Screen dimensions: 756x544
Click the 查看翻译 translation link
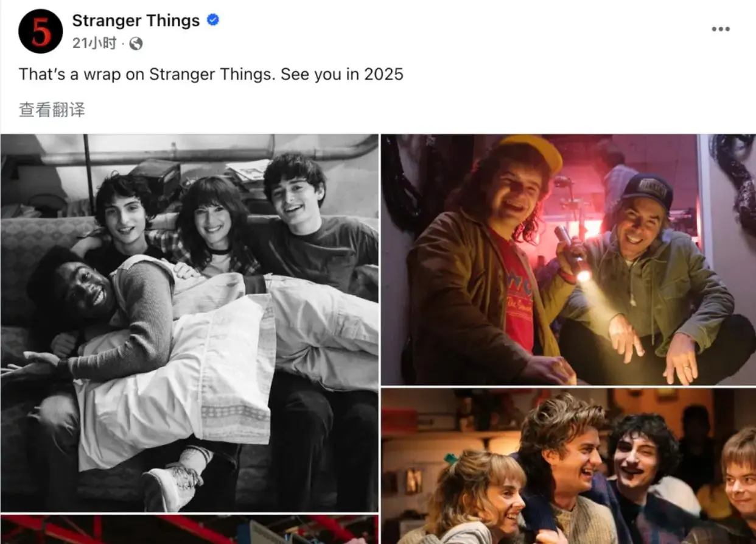pos(52,110)
